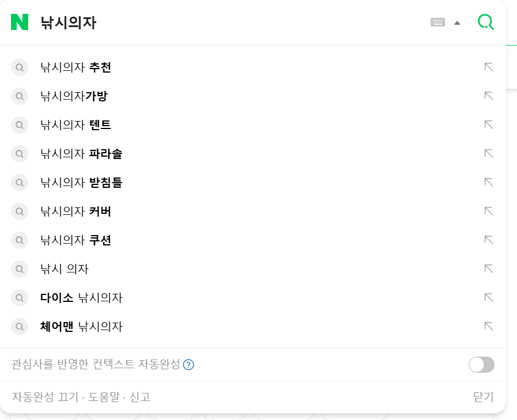Click magnifier icon next to 낚시의자 받침틀
Screen dimensions: 517x420
[x=20, y=183]
